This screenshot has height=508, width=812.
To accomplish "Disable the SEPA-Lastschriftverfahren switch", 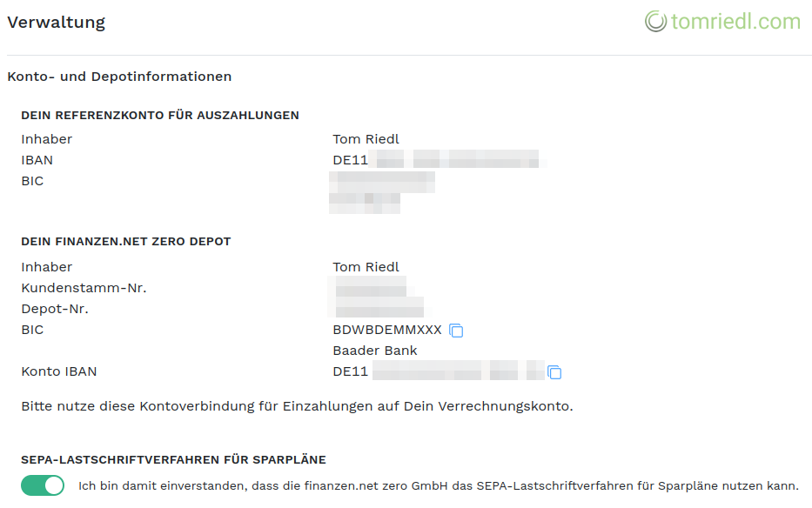I will click(x=44, y=485).
